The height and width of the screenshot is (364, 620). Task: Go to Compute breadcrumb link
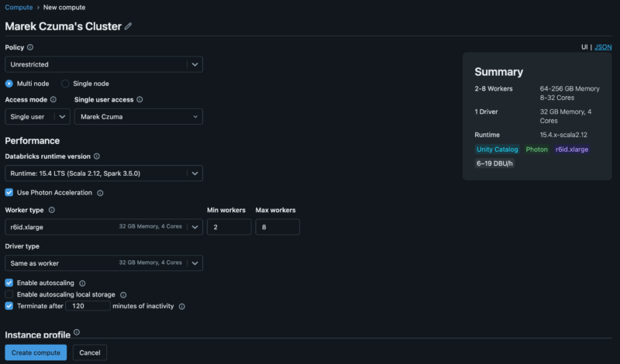click(19, 8)
